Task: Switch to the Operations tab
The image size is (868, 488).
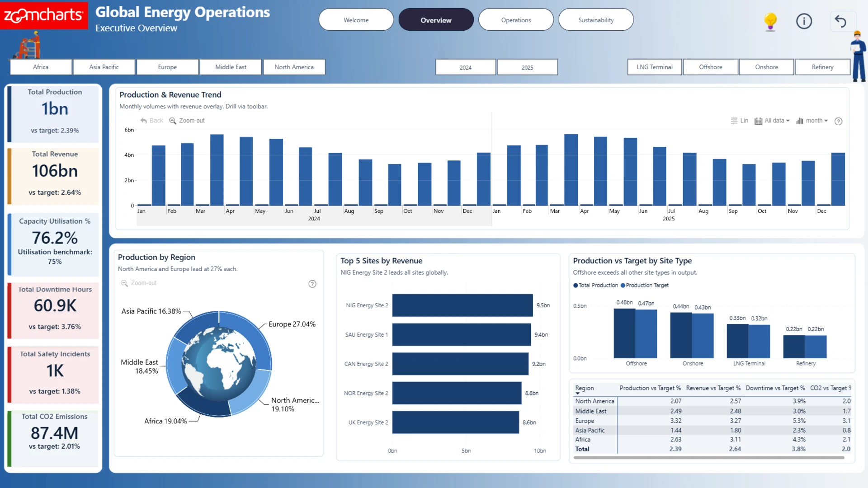Action: point(516,20)
